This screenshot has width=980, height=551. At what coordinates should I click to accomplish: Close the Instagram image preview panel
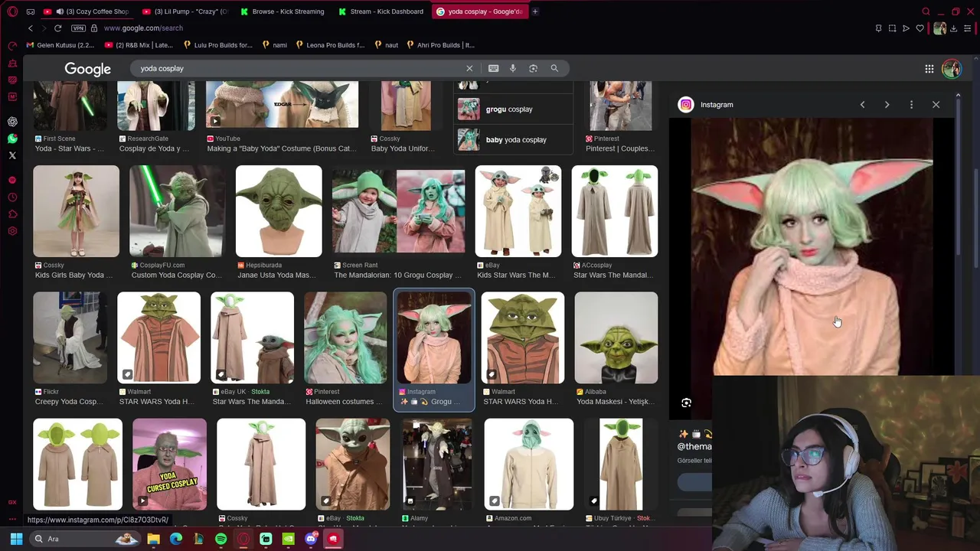936,105
